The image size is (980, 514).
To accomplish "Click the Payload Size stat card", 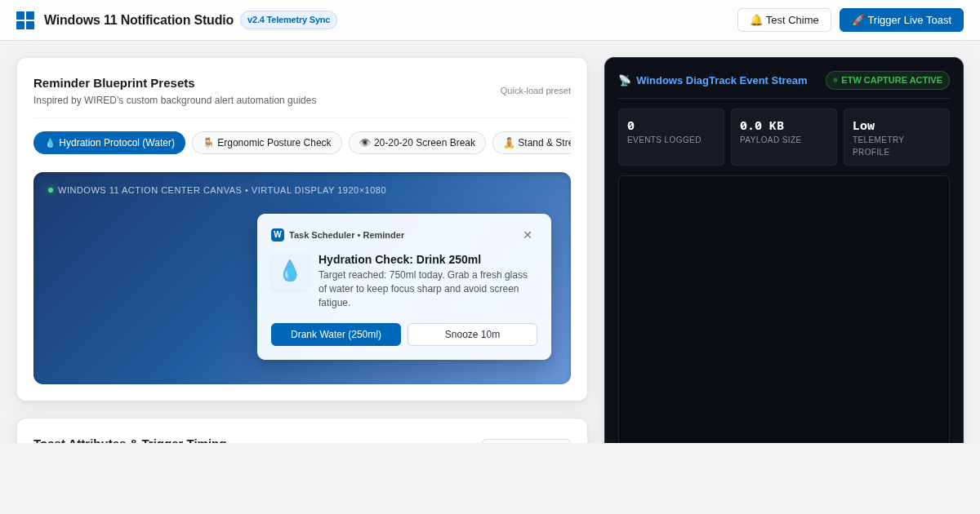I will (784, 137).
